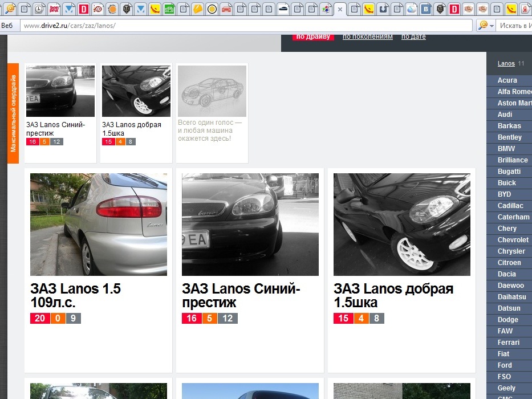The width and height of the screenshot is (532, 399).
Task: Switch to the Yandex Я icon tab
Action: (x=525, y=9)
